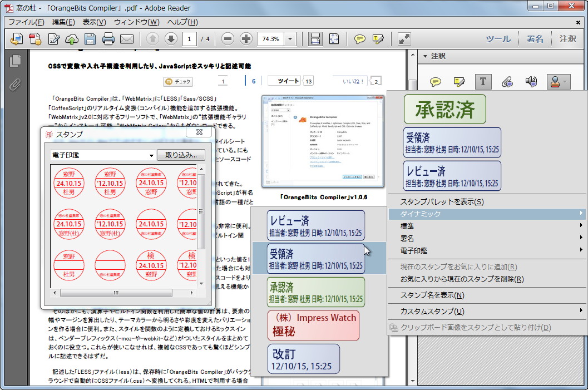Image resolution: width=588 pixels, height=390 pixels.
Task: Select the highlight text tool in toolbar
Action: [378, 38]
